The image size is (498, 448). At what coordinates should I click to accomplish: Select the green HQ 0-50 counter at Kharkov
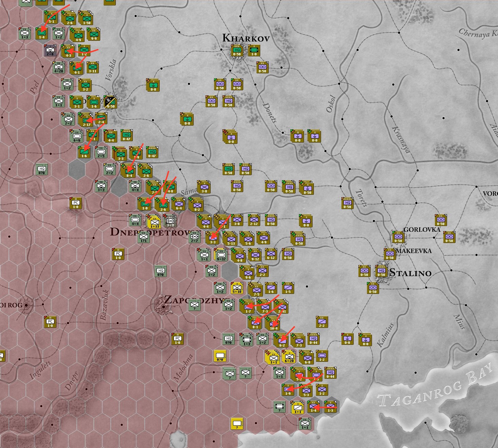point(237,50)
